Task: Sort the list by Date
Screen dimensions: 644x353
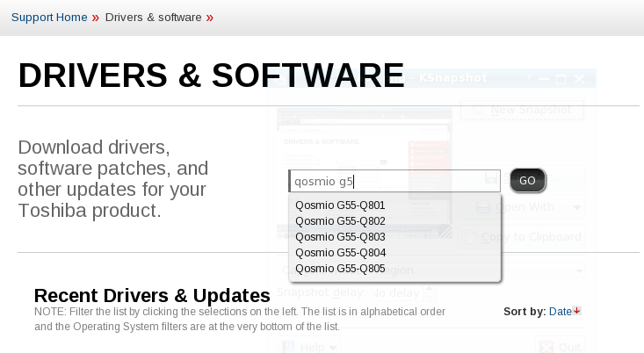Action: [561, 312]
